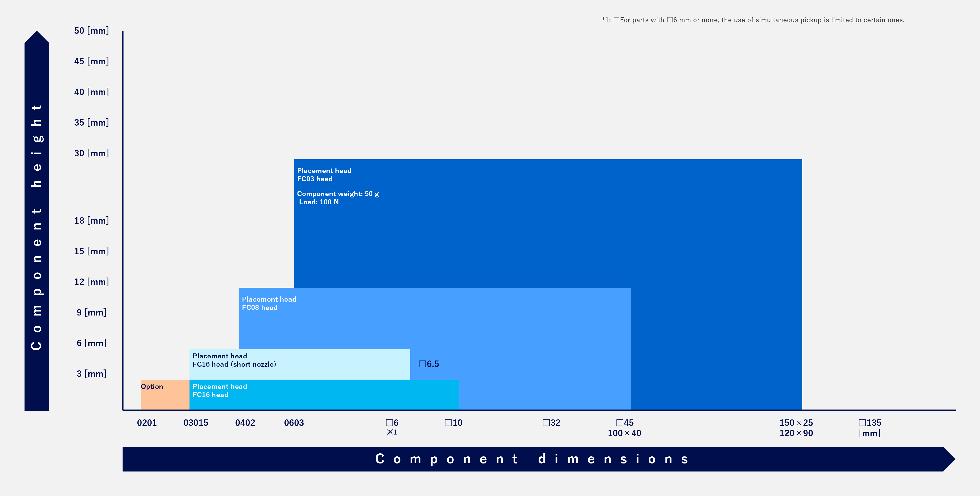Click the 18 [mm] height label
This screenshot has height=496, width=980.
tap(91, 221)
